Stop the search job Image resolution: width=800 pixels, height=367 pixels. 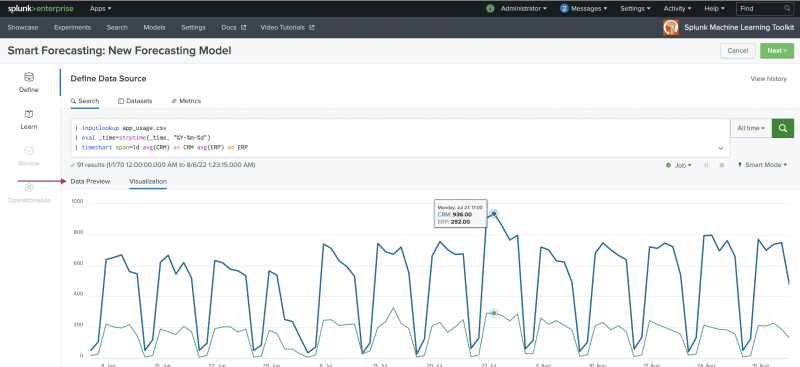pyautogui.click(x=721, y=165)
